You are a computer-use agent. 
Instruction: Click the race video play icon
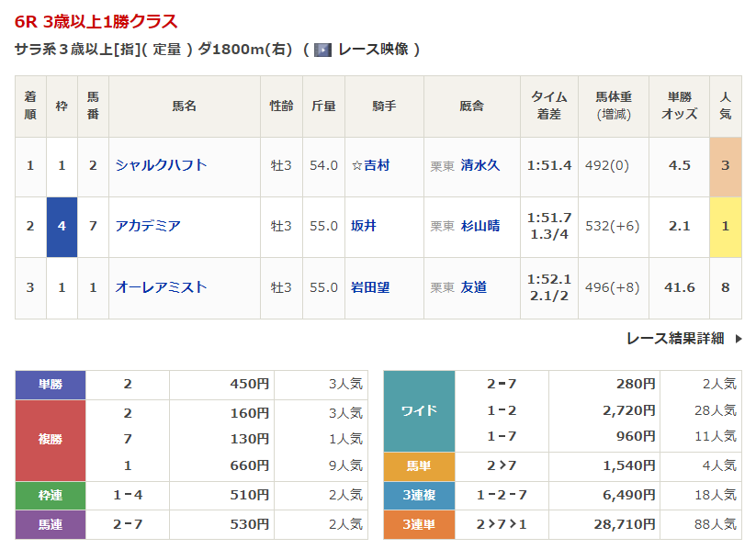(x=322, y=50)
